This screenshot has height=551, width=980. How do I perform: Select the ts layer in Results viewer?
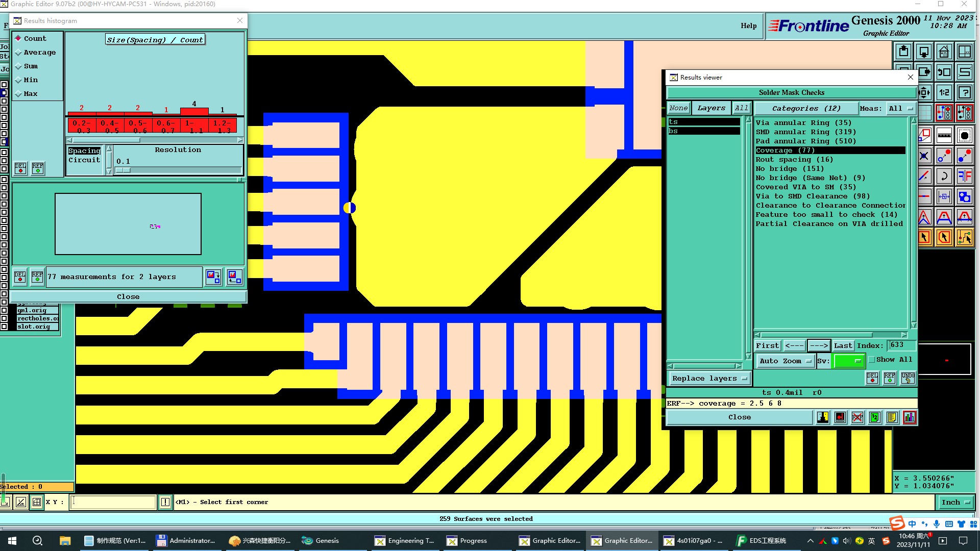tap(704, 122)
